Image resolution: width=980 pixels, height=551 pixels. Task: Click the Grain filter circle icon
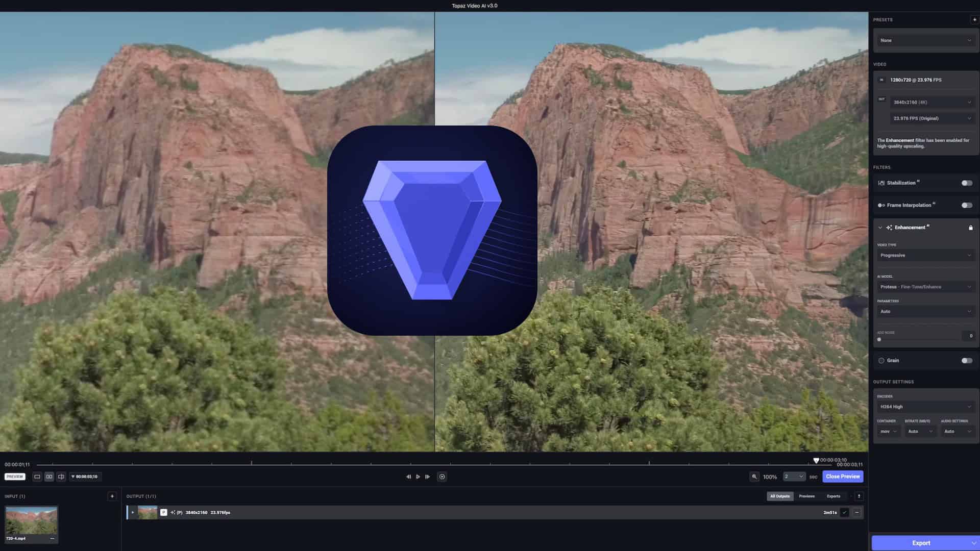click(x=881, y=360)
